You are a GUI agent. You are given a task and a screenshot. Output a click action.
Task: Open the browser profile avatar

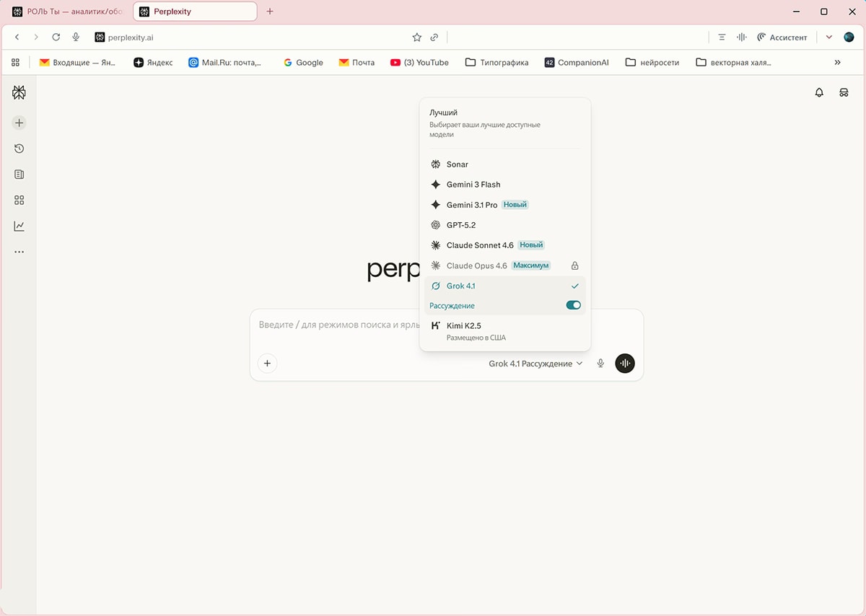click(849, 37)
